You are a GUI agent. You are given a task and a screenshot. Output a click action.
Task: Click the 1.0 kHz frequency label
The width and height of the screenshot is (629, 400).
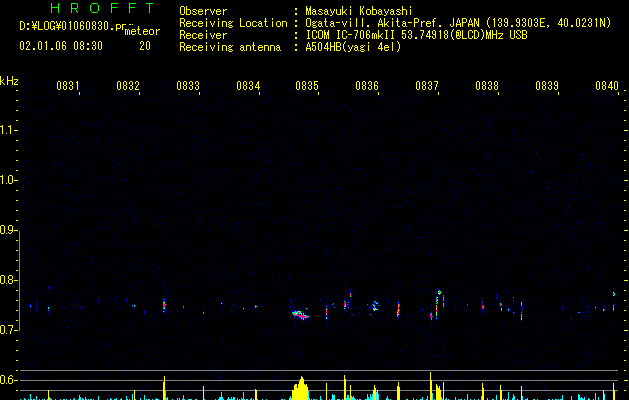8,180
